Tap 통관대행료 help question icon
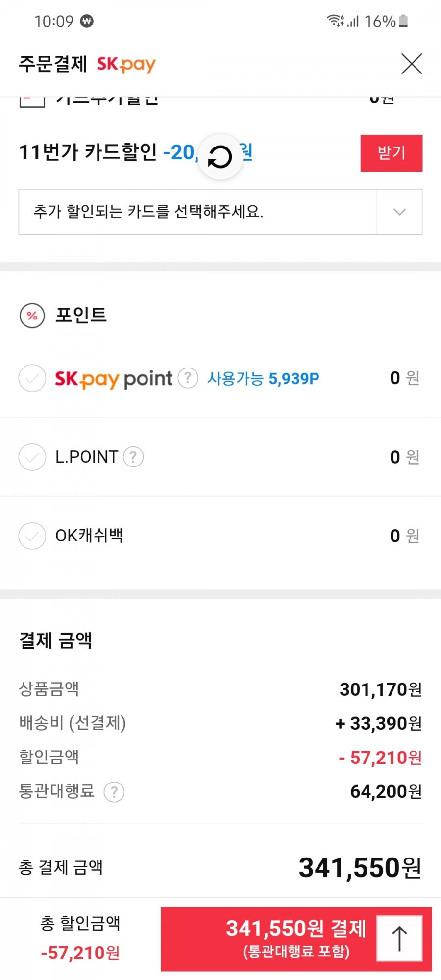 point(114,792)
